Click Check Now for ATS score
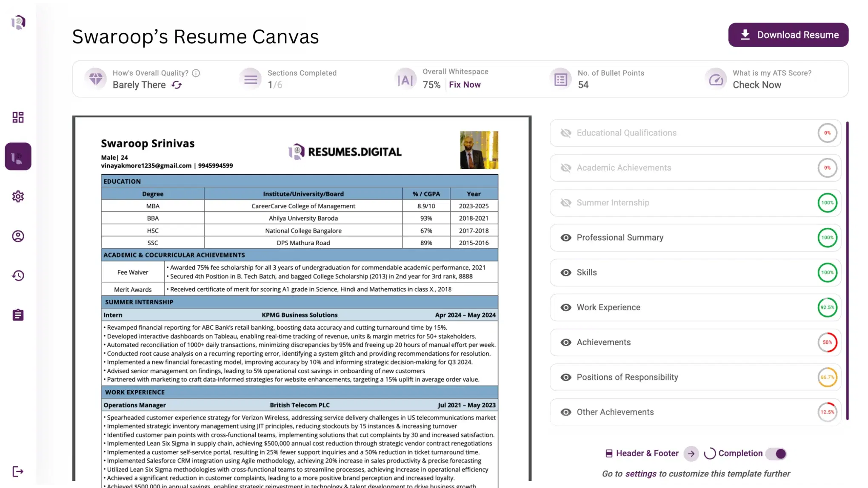Screen dimensions: 868x488 pos(757,85)
